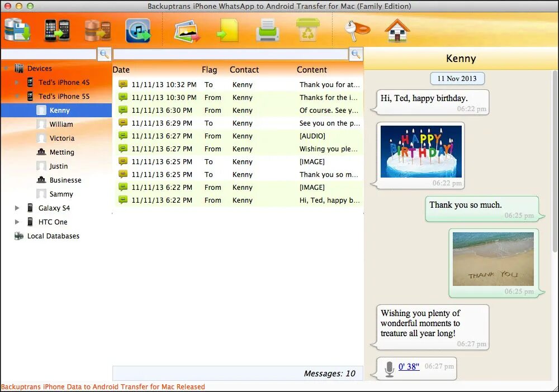Click the 11 Nov 2013 date label

tap(457, 79)
